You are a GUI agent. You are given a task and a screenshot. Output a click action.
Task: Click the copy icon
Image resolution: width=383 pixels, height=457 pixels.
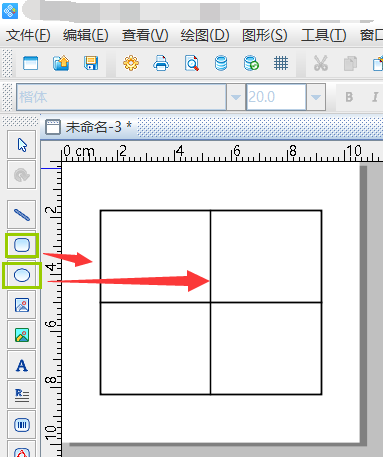[350, 63]
